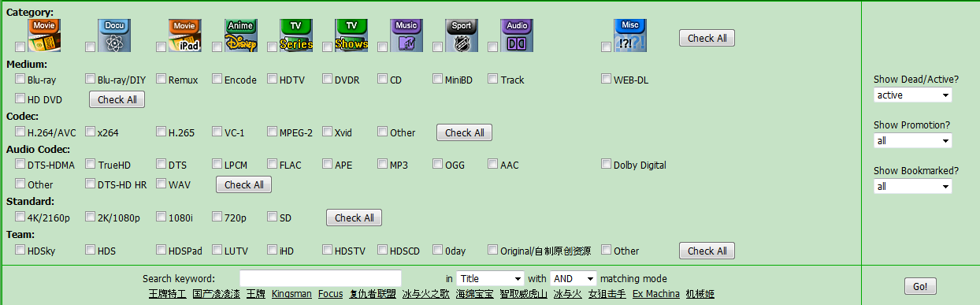This screenshot has height=305, width=980.
Task: Check the WEB-DL medium option
Action: [x=606, y=79]
